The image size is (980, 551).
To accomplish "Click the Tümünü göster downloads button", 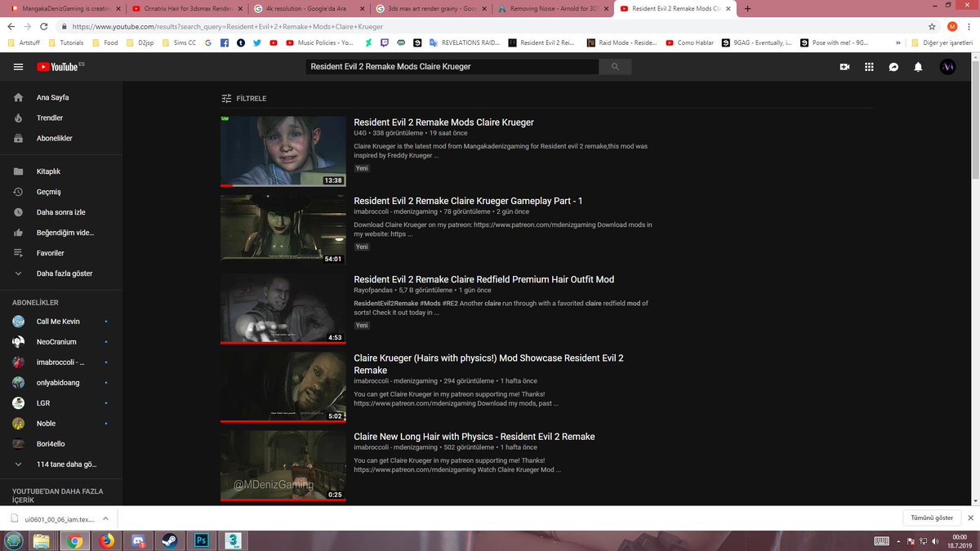I will 932,518.
